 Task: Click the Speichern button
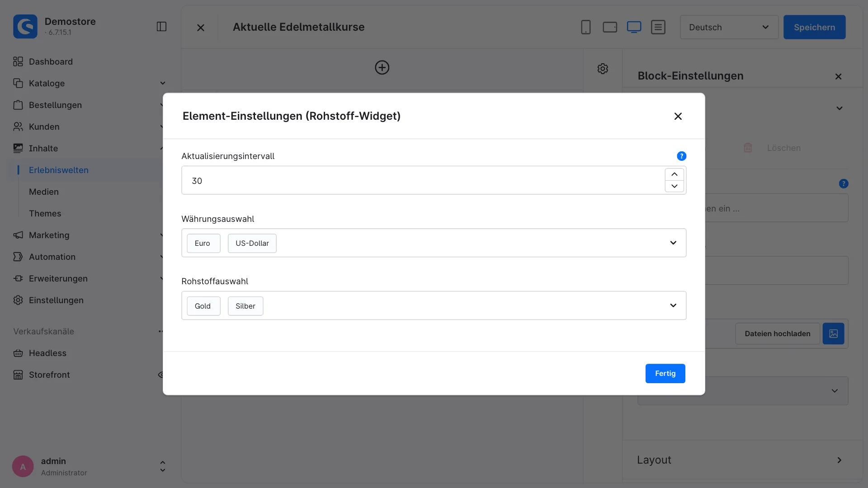pyautogui.click(x=814, y=27)
